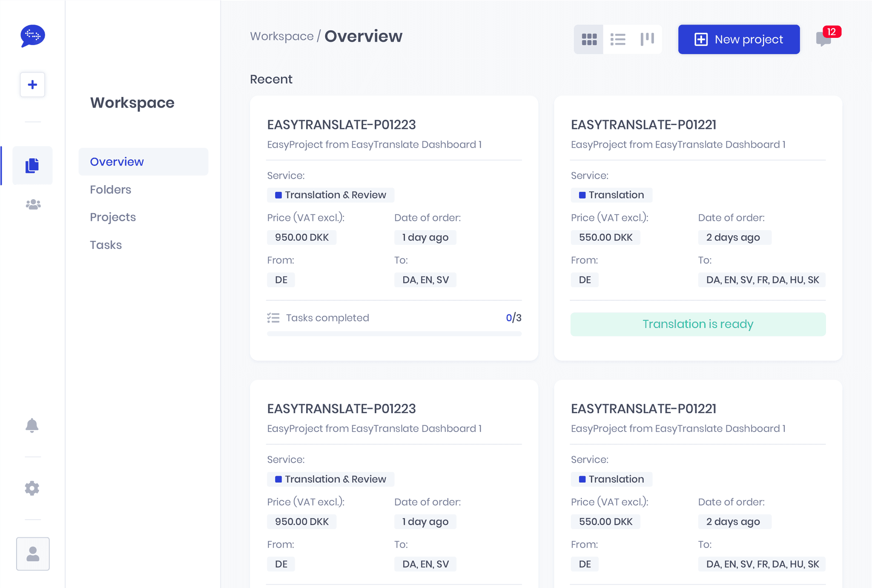Open the documents icon in sidebar

(32, 166)
